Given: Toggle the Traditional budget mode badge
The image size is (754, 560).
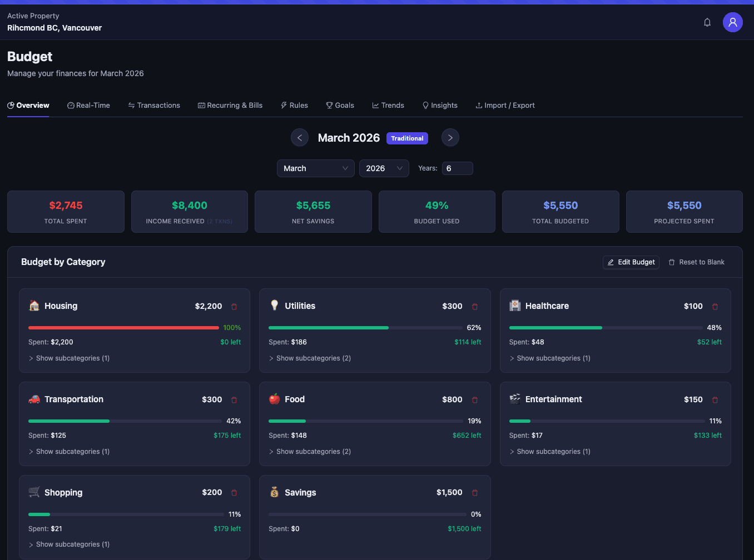Looking at the screenshot, I should point(407,138).
